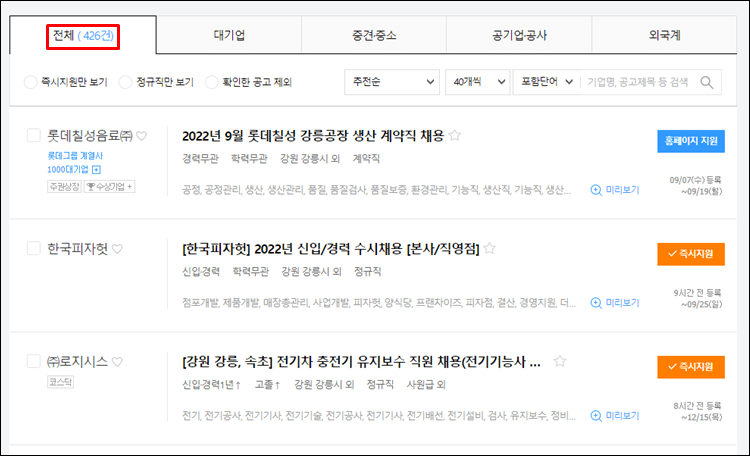Image resolution: width=750 pixels, height=456 pixels.
Task: Check the 로지시스 posting checkbox
Action: (x=33, y=361)
